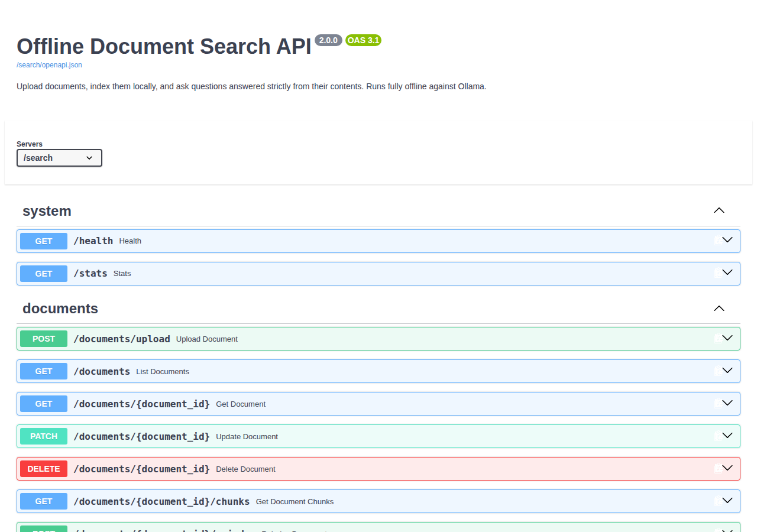Screen dimensions: 757x532
Task: Click the path text beside Update Document
Action: click(x=141, y=436)
